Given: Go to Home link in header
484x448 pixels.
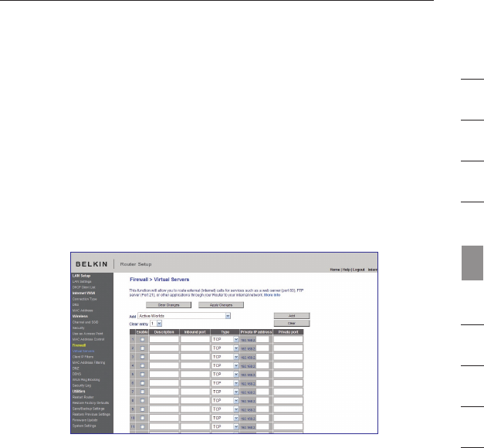Looking at the screenshot, I should point(335,270).
